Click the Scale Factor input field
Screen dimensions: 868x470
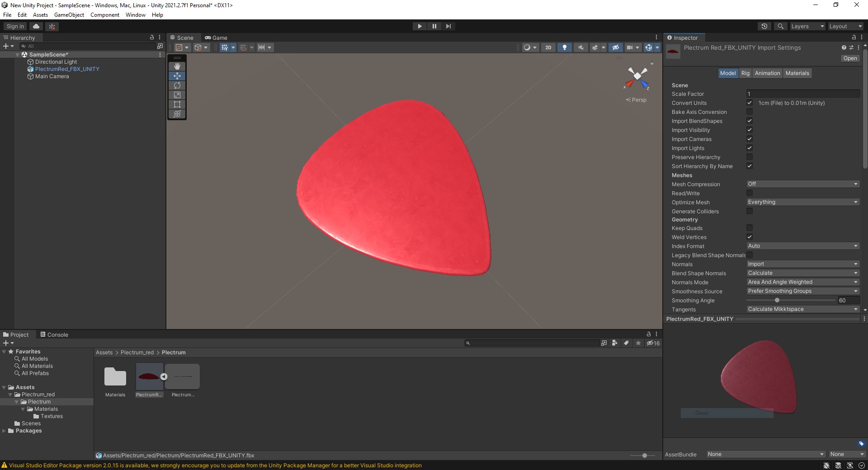(803, 94)
